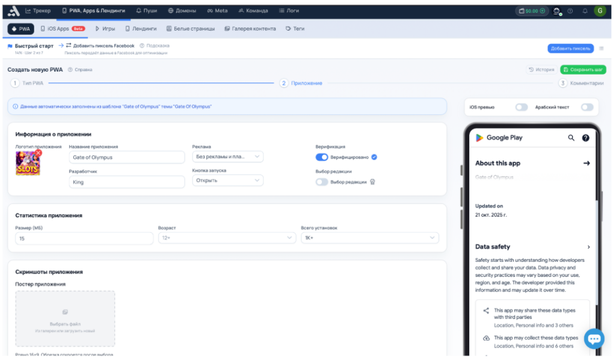Expand the Data safety chevron
The width and height of the screenshot is (616, 364).
588,247
